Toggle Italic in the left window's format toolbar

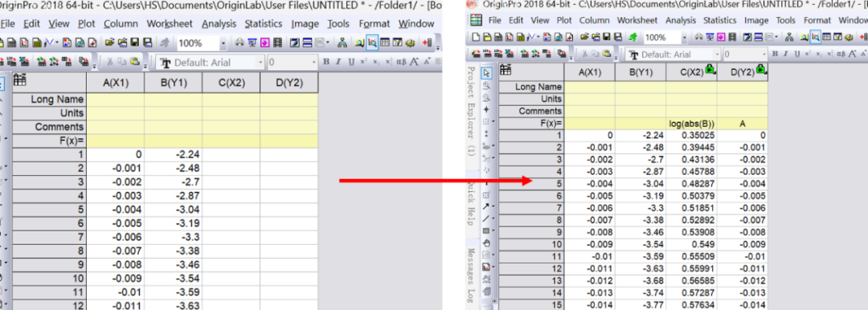(338, 62)
